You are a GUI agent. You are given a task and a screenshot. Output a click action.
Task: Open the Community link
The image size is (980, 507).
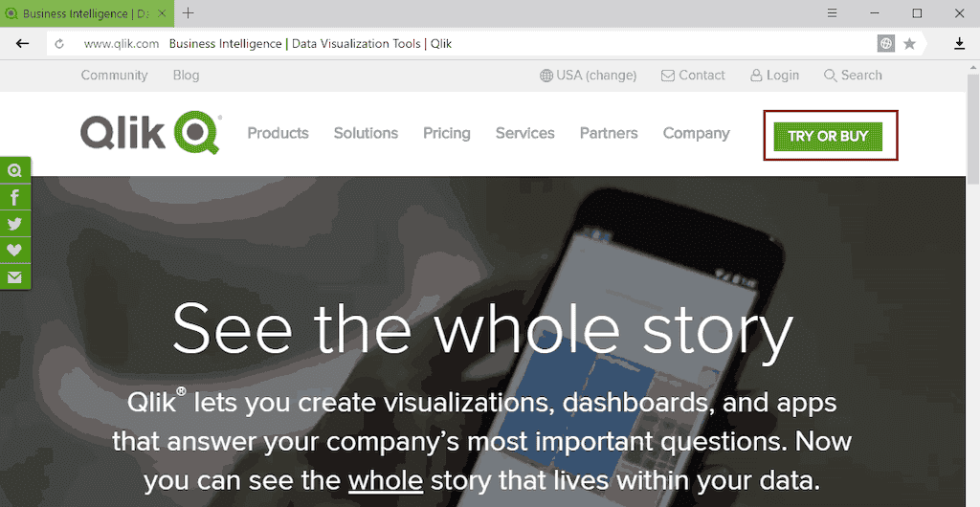click(x=114, y=76)
